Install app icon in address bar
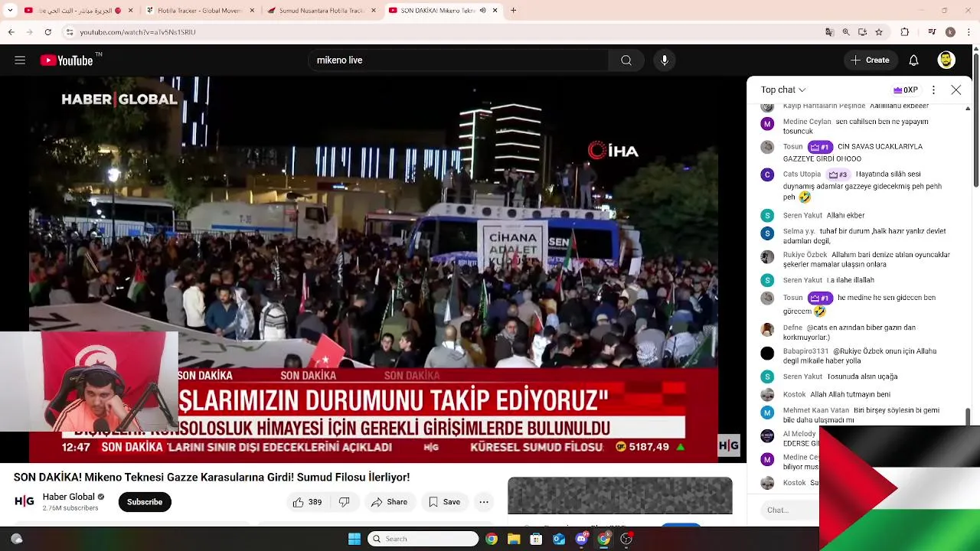The image size is (980, 551). click(862, 32)
